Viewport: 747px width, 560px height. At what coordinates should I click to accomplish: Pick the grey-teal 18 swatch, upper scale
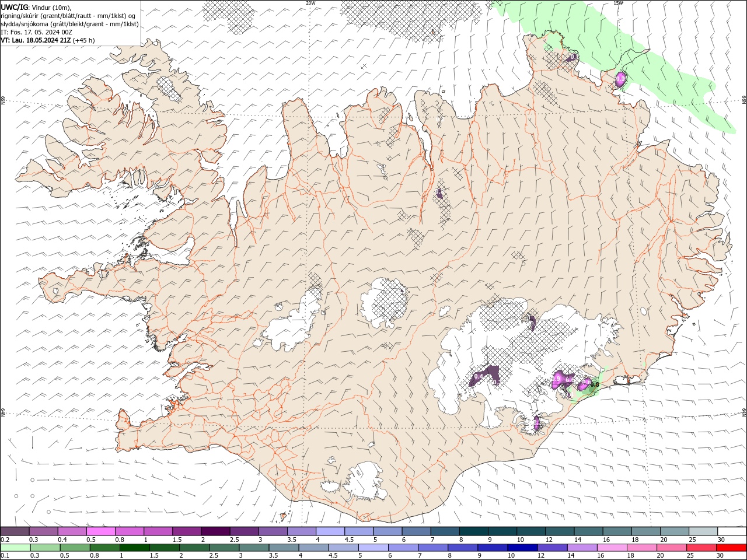pos(645,531)
